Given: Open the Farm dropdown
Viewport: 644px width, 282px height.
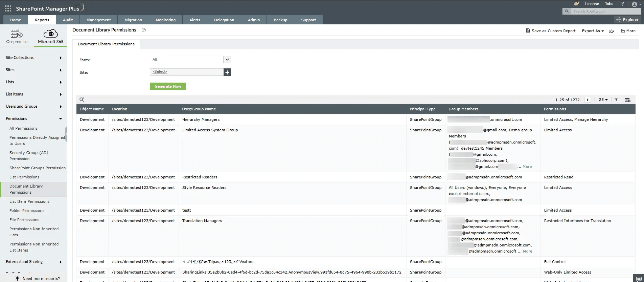Looking at the screenshot, I should 190,60.
